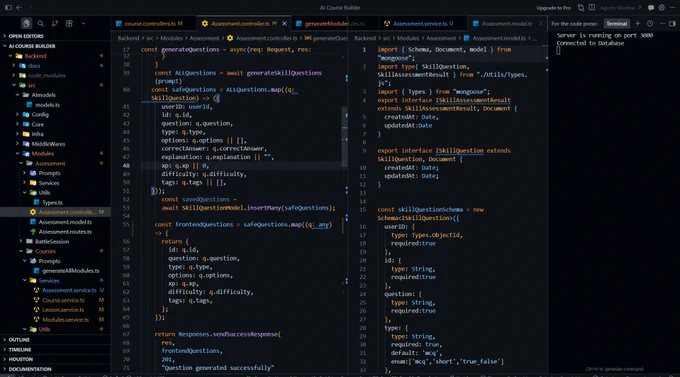
Task: Show more sidebar views chevron
Action: click(83, 23)
